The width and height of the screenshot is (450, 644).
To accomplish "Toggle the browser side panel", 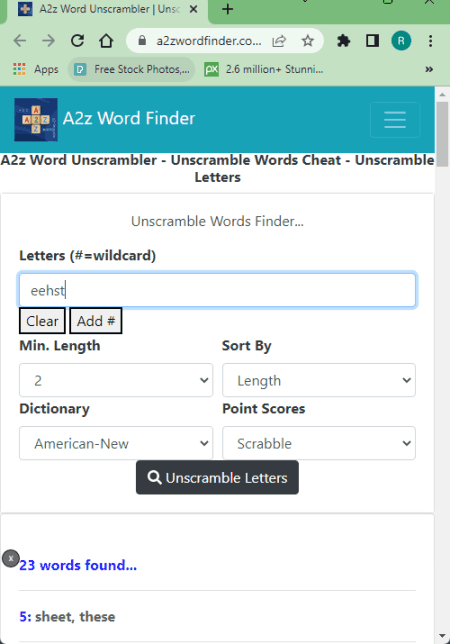I will tap(372, 41).
